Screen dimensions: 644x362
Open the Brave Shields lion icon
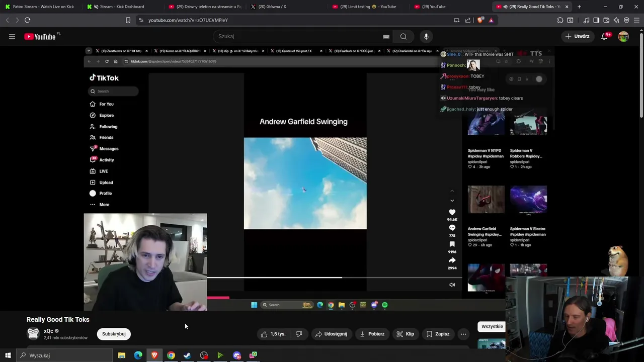coord(480,20)
